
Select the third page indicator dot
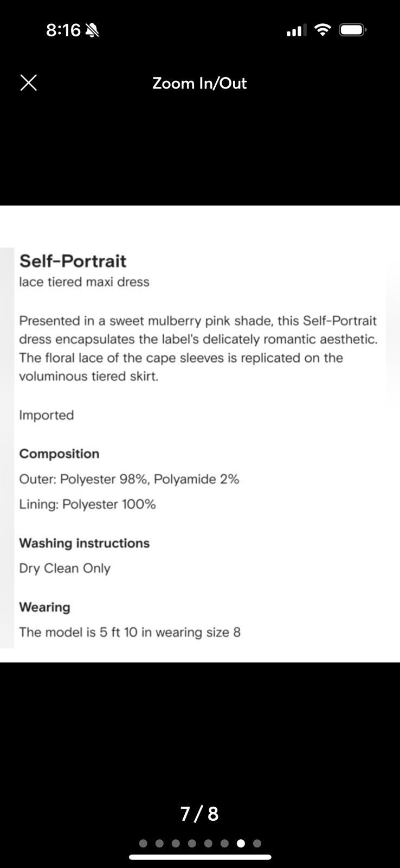[x=176, y=844]
